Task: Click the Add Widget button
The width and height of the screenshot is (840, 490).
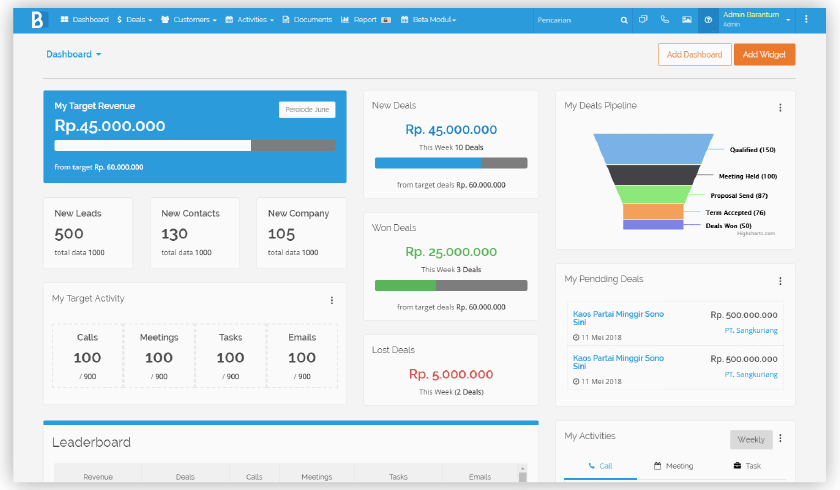Action: coord(764,55)
